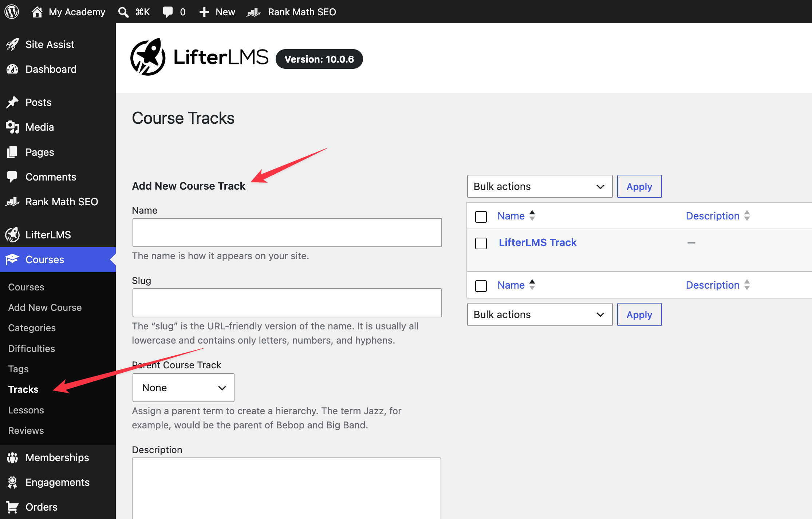Check the select-all box in table header

point(481,217)
